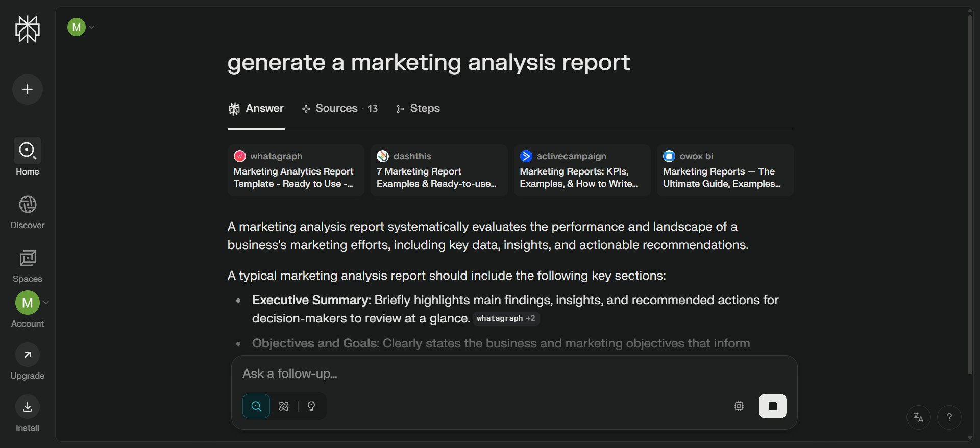Open the language translate icon

[x=919, y=417]
